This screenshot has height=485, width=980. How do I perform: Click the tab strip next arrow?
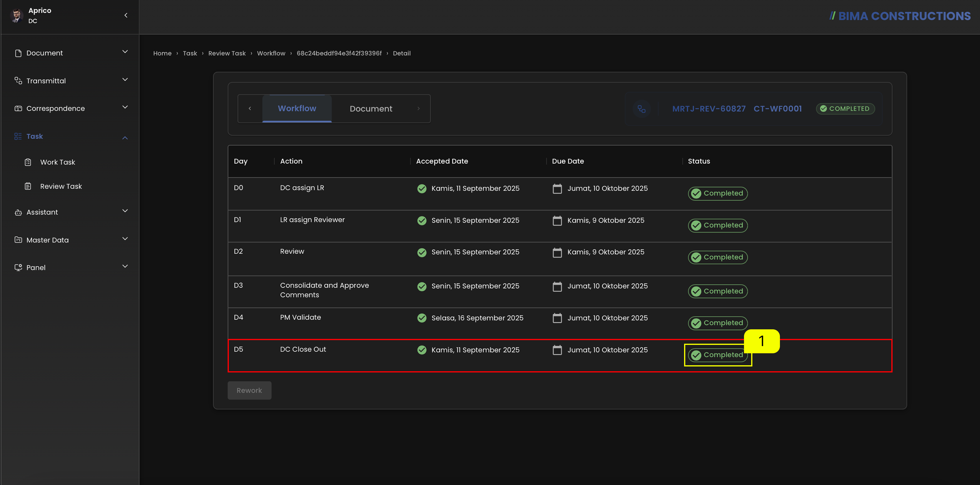(x=418, y=108)
